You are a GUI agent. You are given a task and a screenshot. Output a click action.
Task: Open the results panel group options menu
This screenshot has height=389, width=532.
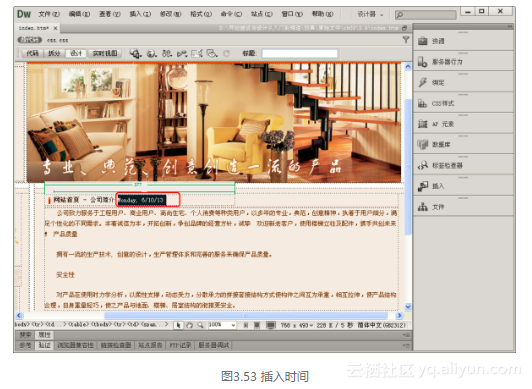pyautogui.click(x=407, y=346)
